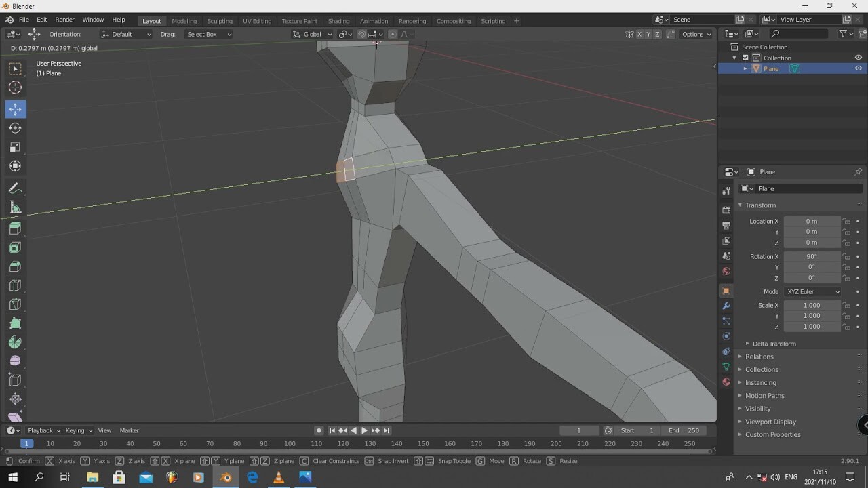
Task: Switch to the Modeling workspace tab
Action: pyautogui.click(x=184, y=20)
